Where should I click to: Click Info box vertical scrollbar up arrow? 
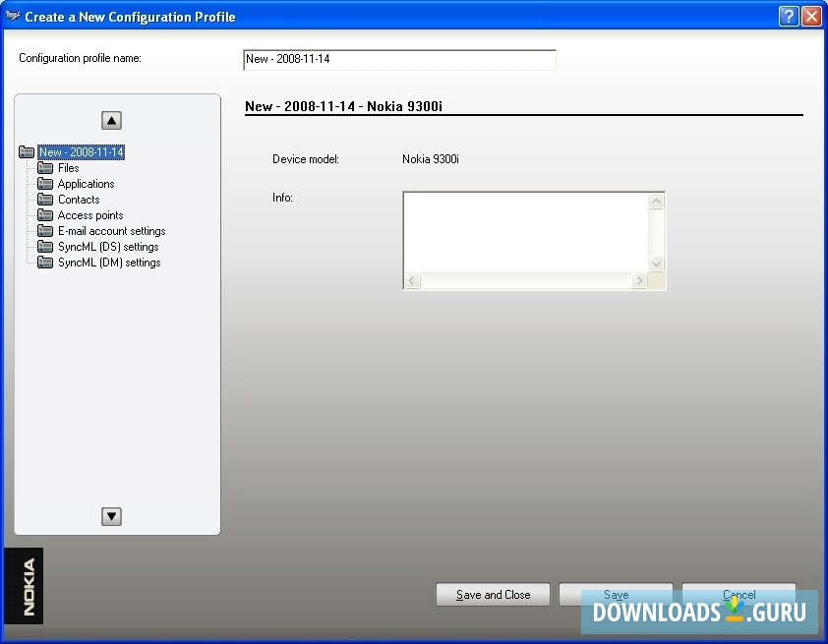[656, 202]
